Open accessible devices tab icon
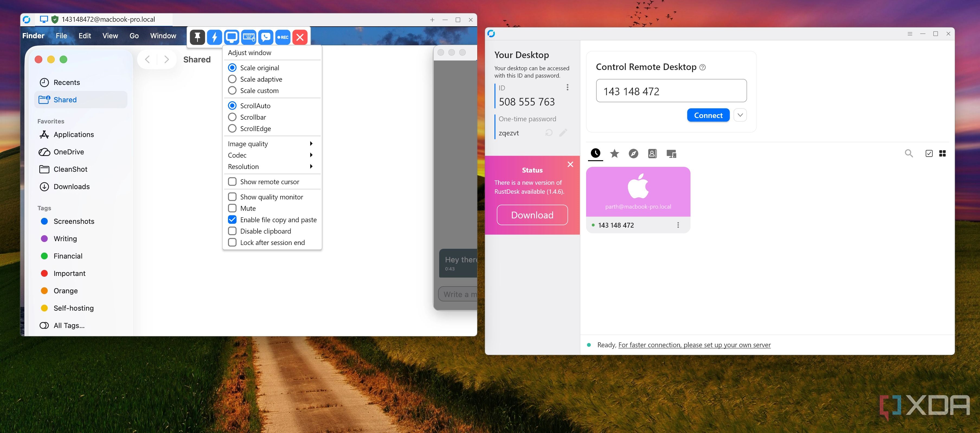Image resolution: width=980 pixels, height=433 pixels. [671, 154]
